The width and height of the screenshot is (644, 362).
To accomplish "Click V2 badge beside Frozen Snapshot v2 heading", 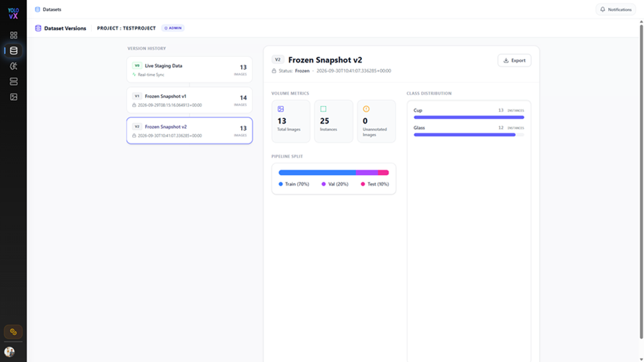I will click(x=277, y=59).
